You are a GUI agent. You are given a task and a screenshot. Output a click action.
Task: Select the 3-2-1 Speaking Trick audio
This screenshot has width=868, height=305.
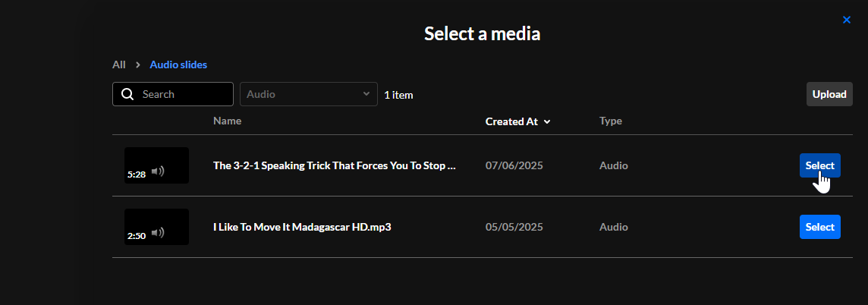(819, 165)
